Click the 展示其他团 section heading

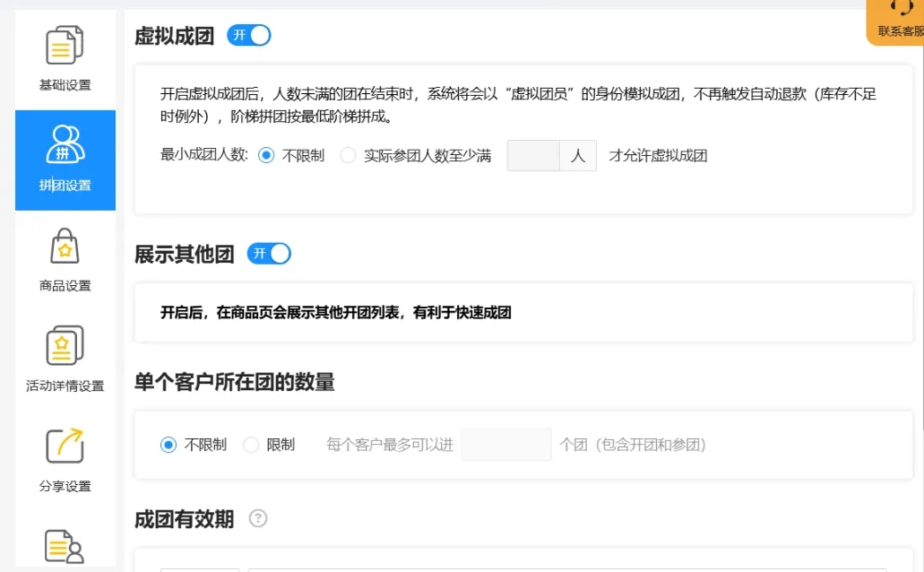[184, 254]
